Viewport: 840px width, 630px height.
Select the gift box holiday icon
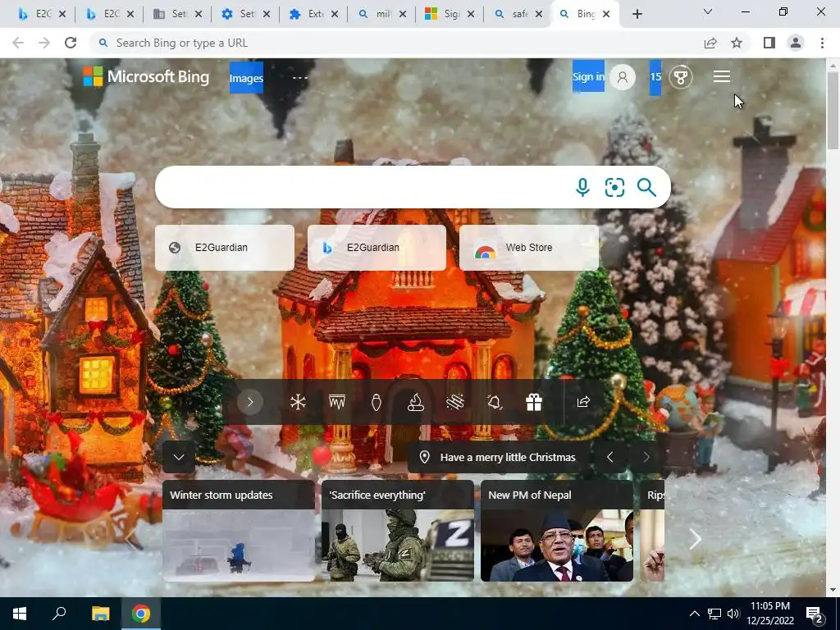pos(533,402)
